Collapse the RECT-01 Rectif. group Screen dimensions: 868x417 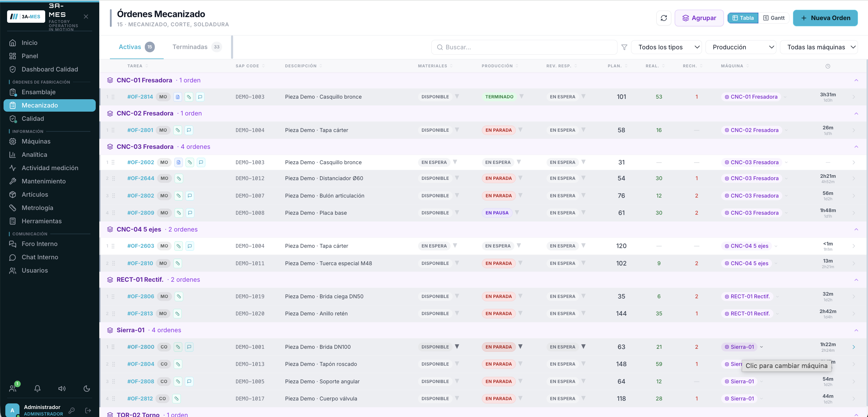click(x=856, y=280)
